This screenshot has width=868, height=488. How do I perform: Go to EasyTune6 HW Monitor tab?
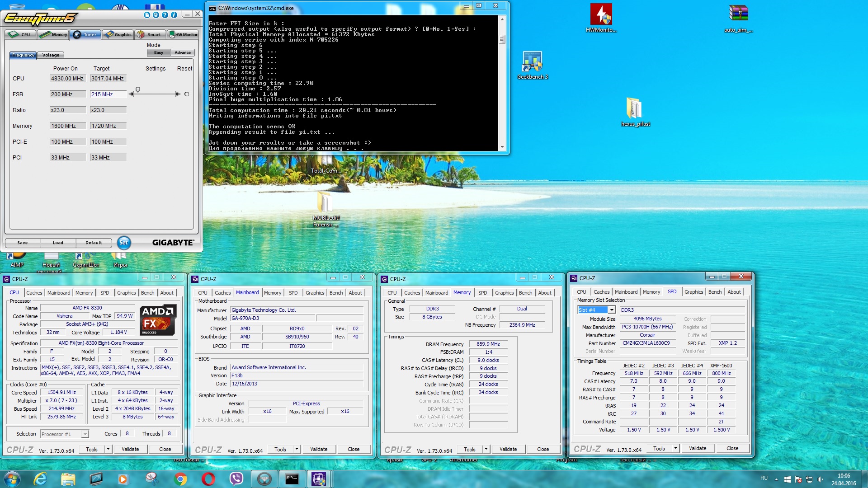(183, 34)
